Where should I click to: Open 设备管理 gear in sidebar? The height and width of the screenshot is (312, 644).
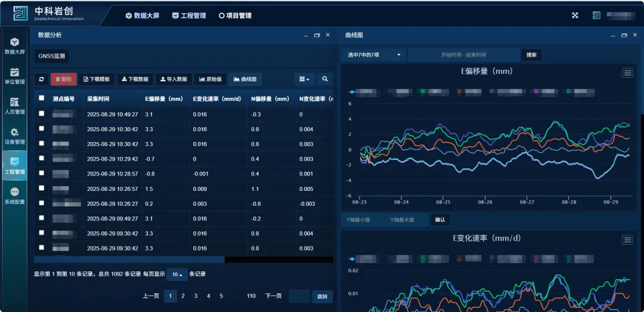tap(14, 136)
